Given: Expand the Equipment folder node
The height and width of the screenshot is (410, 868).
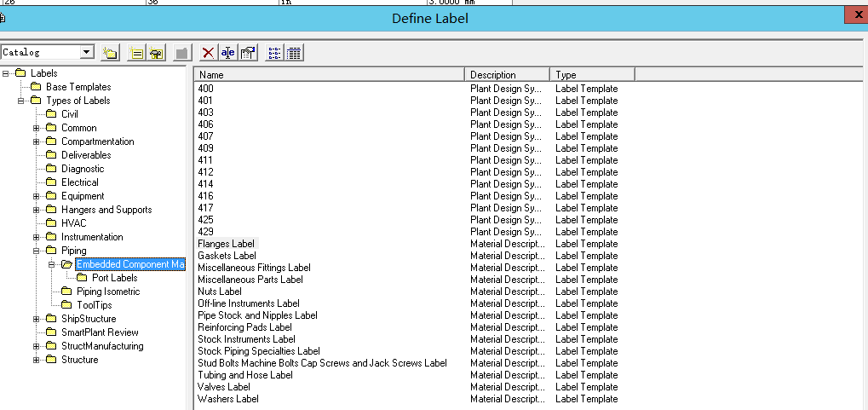Looking at the screenshot, I should [37, 196].
